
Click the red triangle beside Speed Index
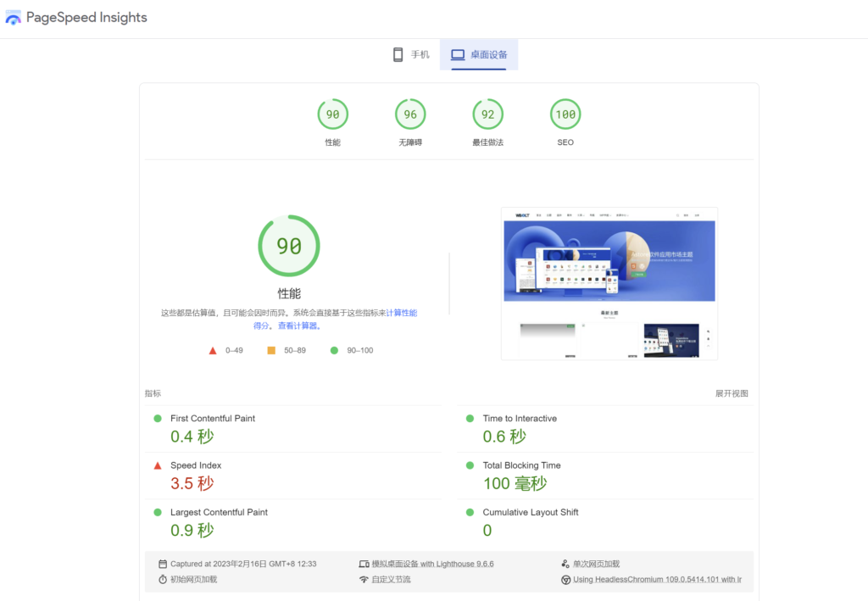(x=157, y=465)
